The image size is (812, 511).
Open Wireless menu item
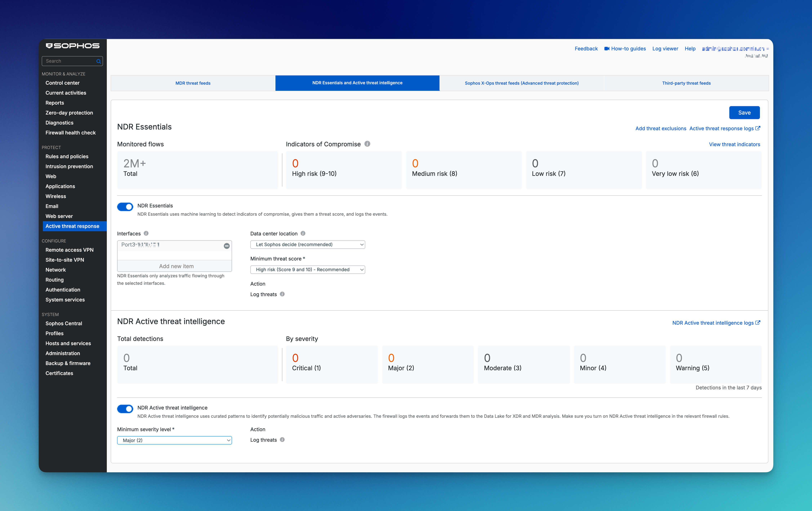tap(56, 196)
